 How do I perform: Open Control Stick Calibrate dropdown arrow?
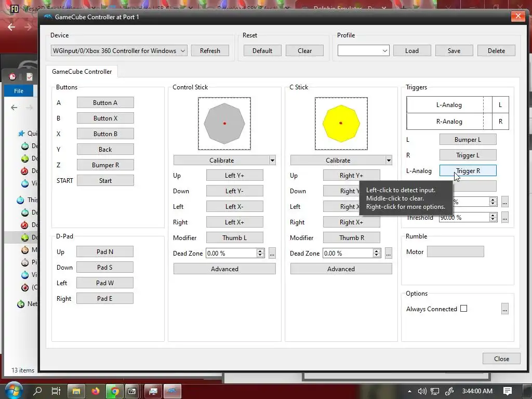(272, 160)
